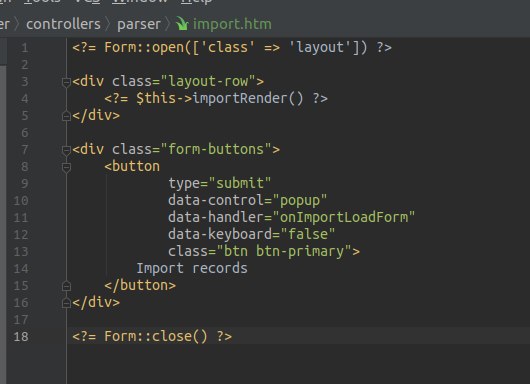Click line number 18 in the gutter

(21, 337)
